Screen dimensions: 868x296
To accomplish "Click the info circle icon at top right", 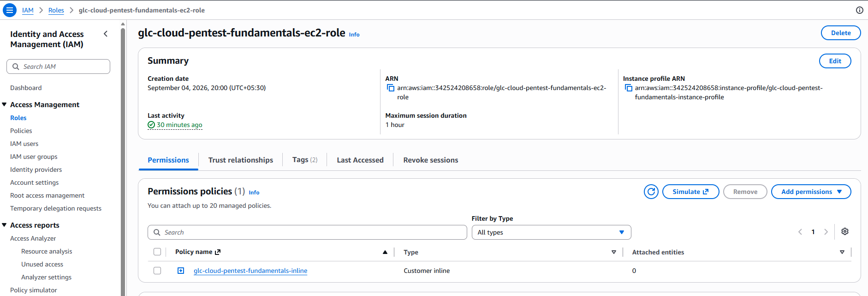I will point(860,10).
